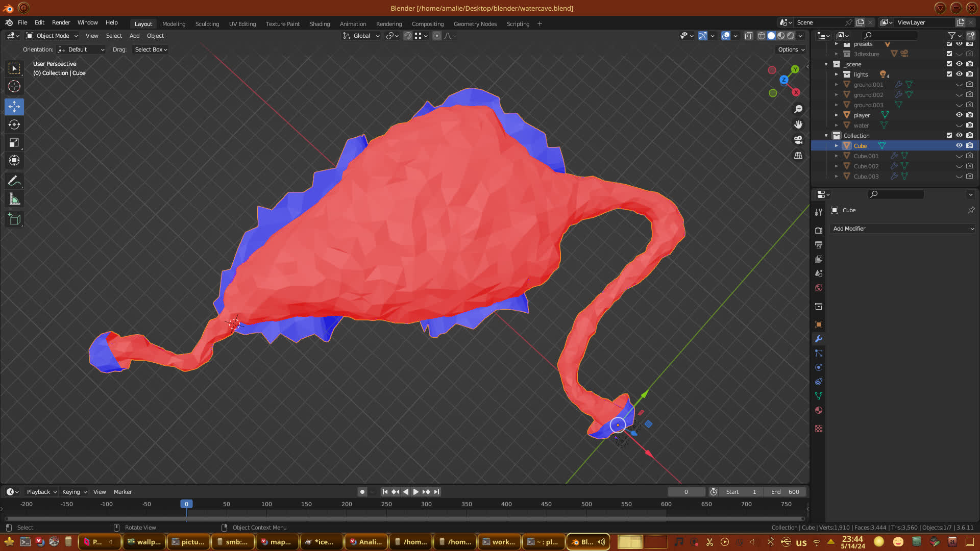The height and width of the screenshot is (551, 980).
Task: Switch to rendered viewport shading
Action: pos(791,36)
